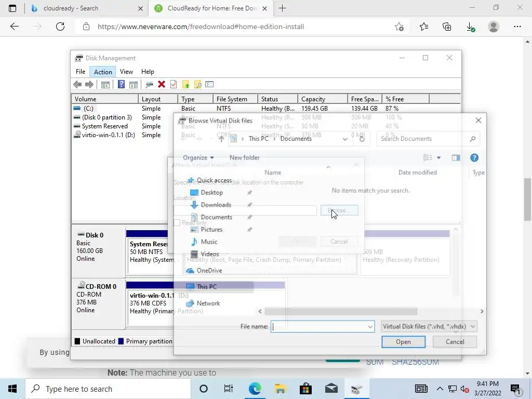Switch to the cloudready - Search tab
Viewport: 532px width, 399px height.
87,8
